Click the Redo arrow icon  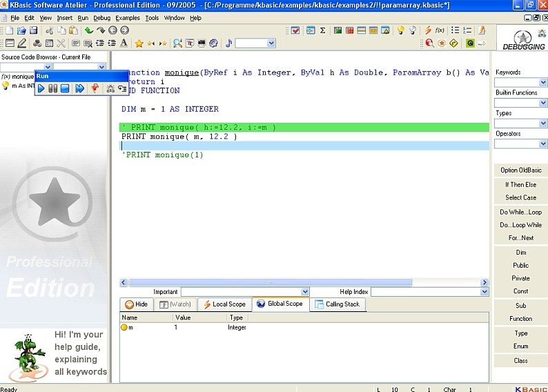[101, 30]
